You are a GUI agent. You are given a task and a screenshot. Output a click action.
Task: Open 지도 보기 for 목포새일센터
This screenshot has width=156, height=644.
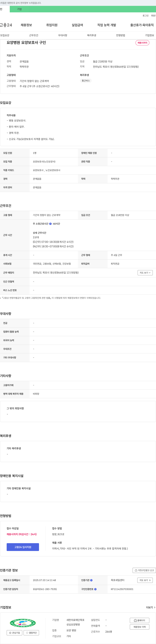coord(145,580)
